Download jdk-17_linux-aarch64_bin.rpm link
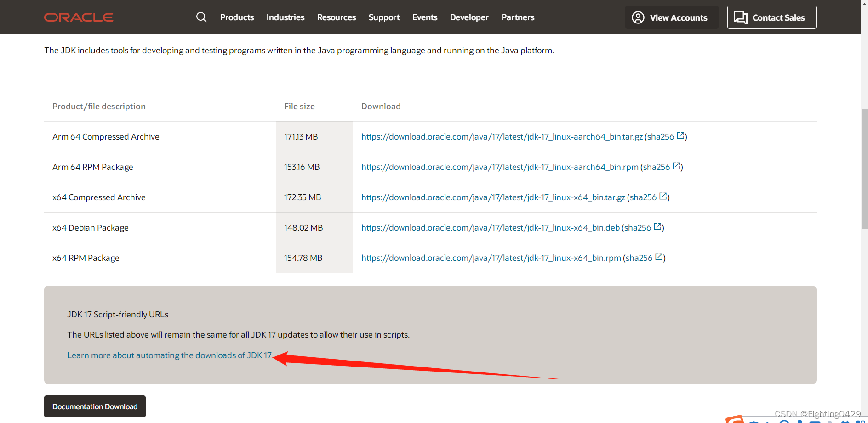 (500, 167)
